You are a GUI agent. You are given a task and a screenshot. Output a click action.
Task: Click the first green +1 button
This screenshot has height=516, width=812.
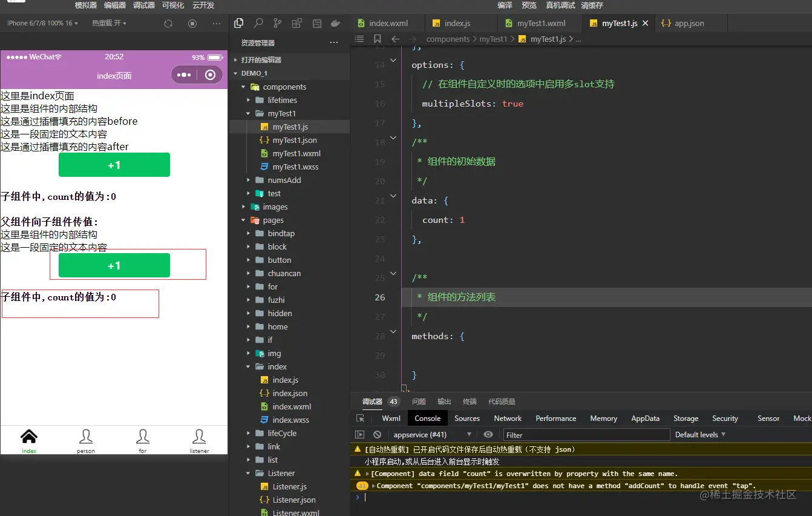pyautogui.click(x=114, y=165)
